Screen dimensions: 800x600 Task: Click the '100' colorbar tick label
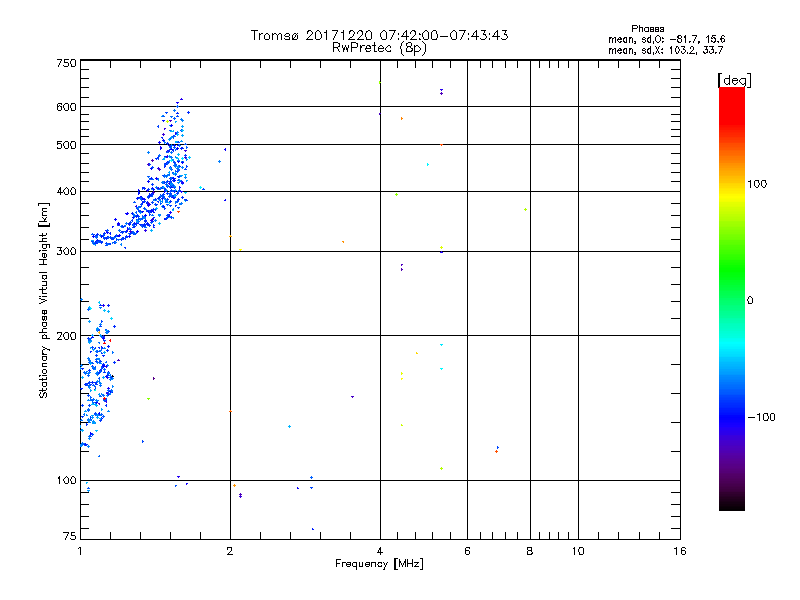click(x=757, y=184)
